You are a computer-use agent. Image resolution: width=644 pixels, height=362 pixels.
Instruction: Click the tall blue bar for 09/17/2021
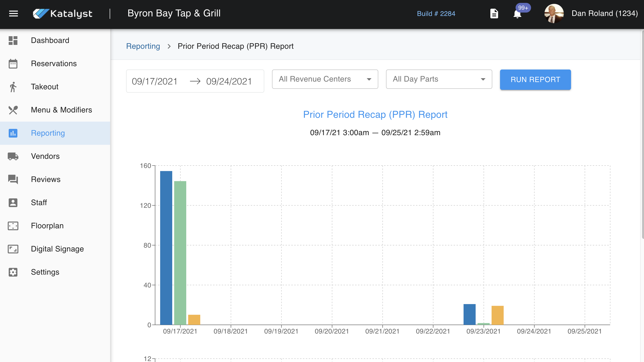click(166, 247)
